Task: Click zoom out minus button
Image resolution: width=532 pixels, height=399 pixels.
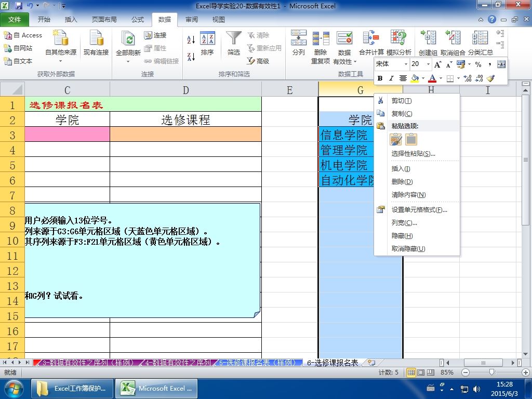Action: [x=466, y=373]
